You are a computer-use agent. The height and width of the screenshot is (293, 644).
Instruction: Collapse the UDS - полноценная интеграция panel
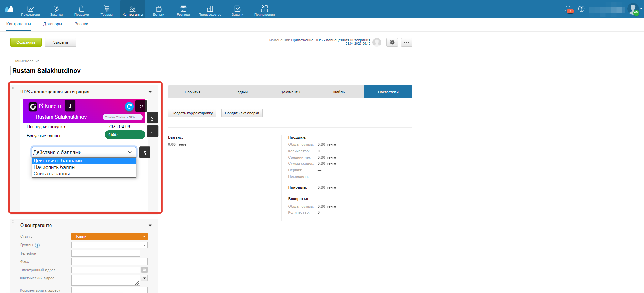pos(150,92)
